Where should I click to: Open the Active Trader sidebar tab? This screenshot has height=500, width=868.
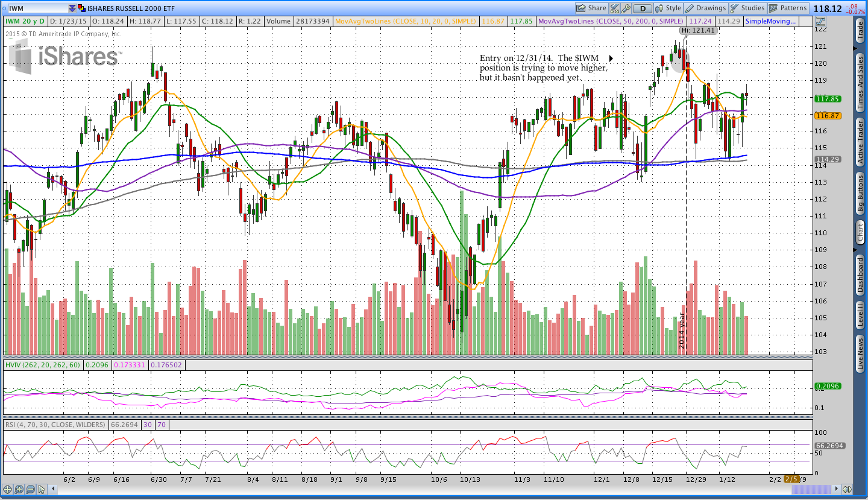point(860,142)
